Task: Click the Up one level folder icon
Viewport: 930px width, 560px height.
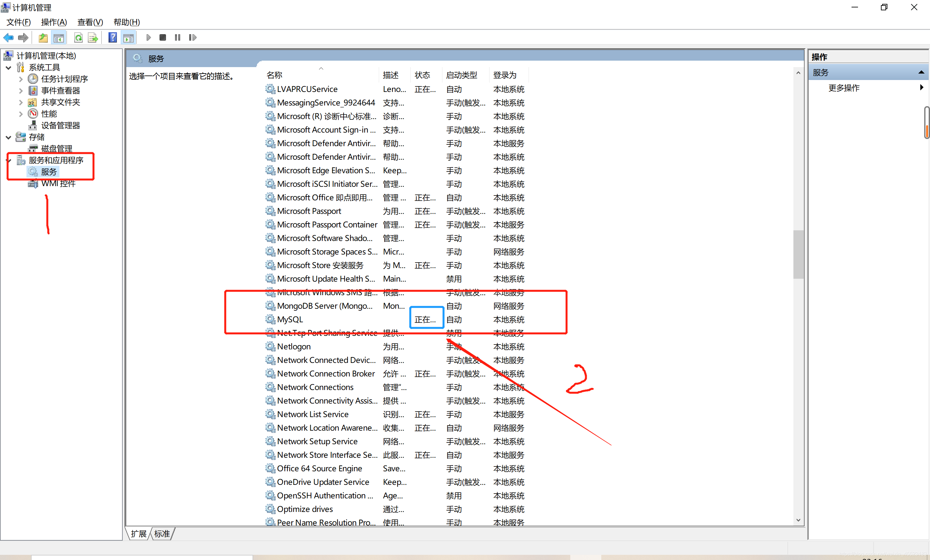Action: (43, 37)
